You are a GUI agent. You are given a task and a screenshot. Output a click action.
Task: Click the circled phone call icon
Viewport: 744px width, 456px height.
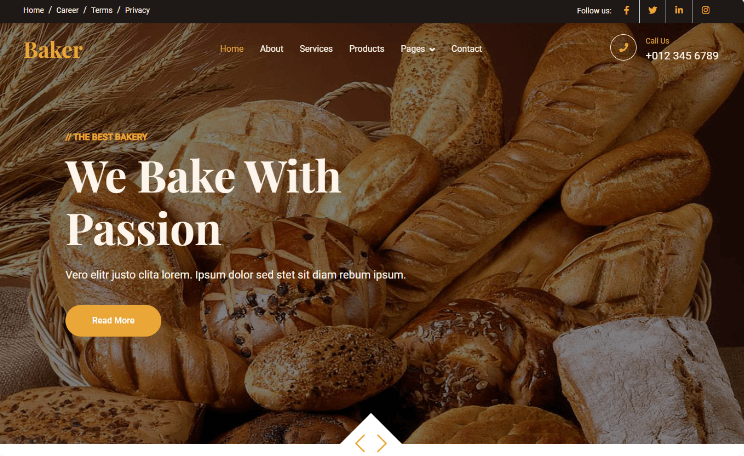click(x=623, y=47)
